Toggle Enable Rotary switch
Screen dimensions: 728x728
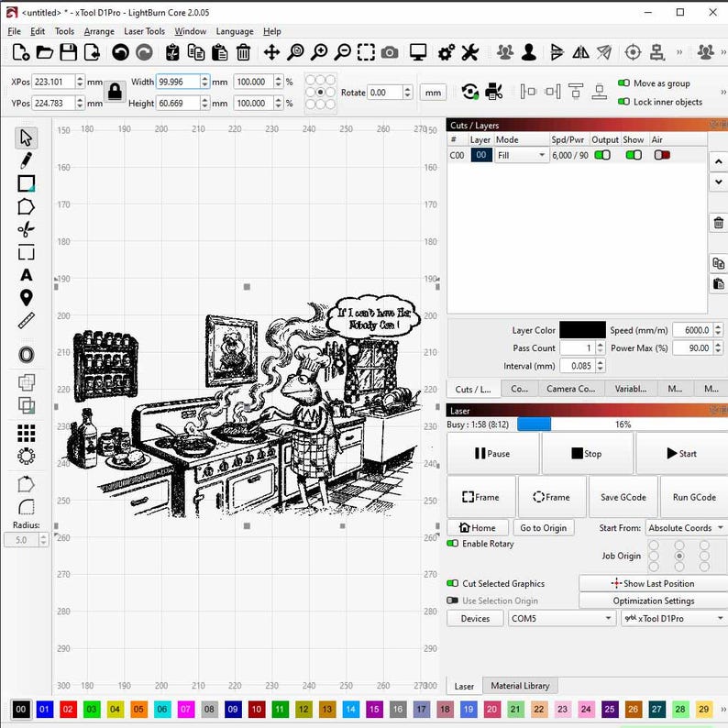coord(452,543)
